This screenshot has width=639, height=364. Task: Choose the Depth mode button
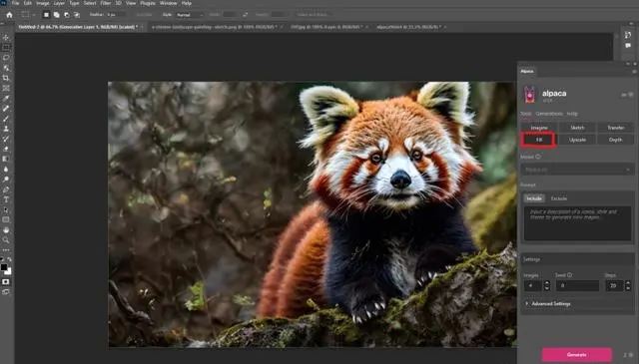tap(615, 140)
